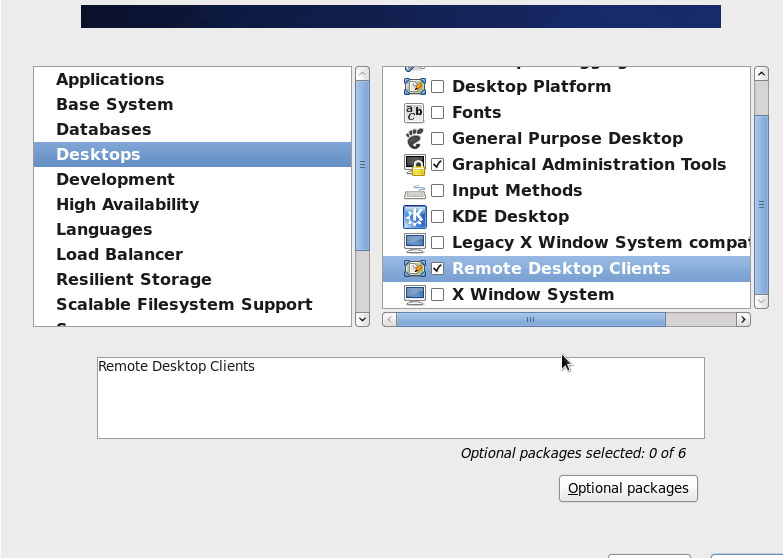Uncheck the Graphical Administration Tools checkbox

pos(437,164)
